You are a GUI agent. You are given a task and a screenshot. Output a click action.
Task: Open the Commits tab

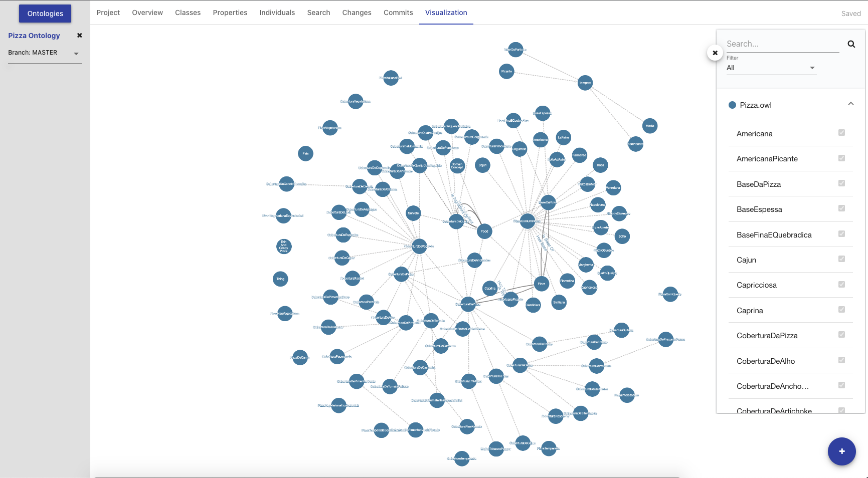(398, 13)
